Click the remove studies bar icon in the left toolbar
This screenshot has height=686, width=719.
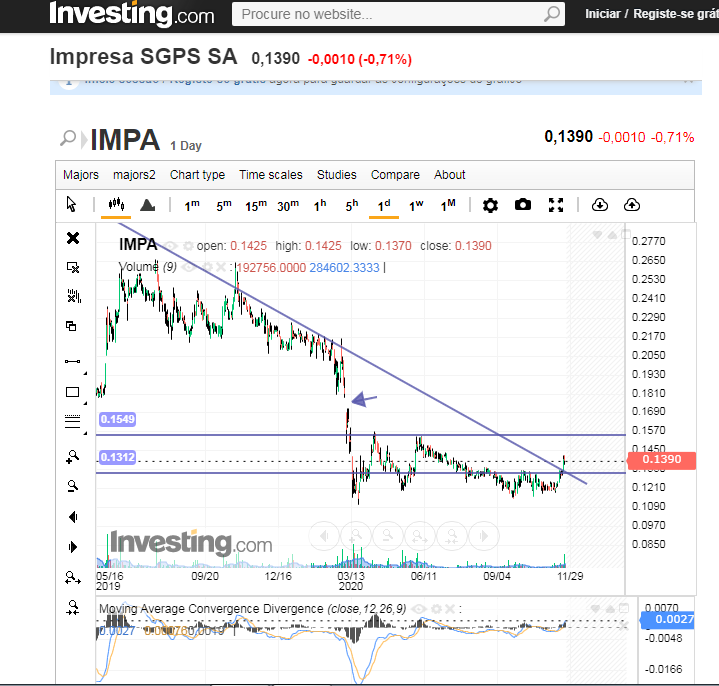74,296
